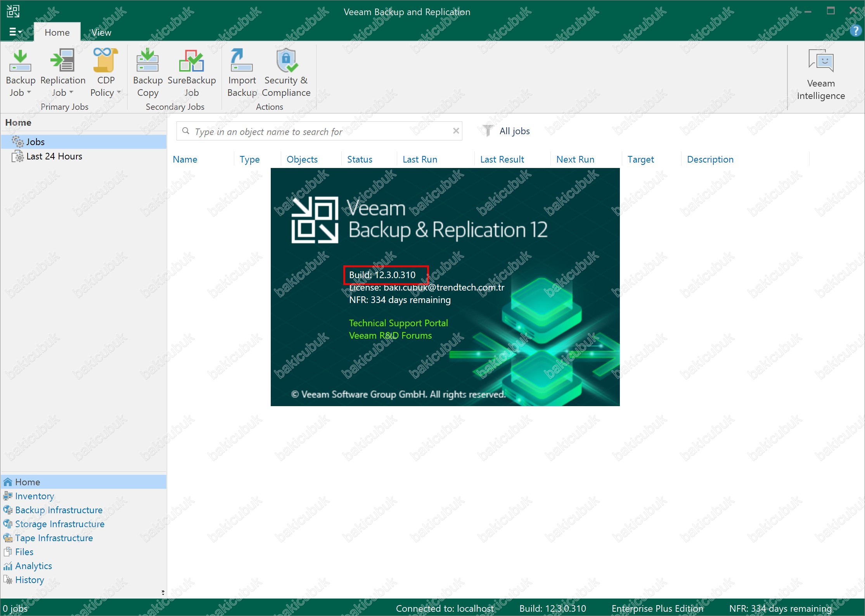The width and height of the screenshot is (865, 616).
Task: Open the Backup Infrastructure view
Action: point(84,510)
